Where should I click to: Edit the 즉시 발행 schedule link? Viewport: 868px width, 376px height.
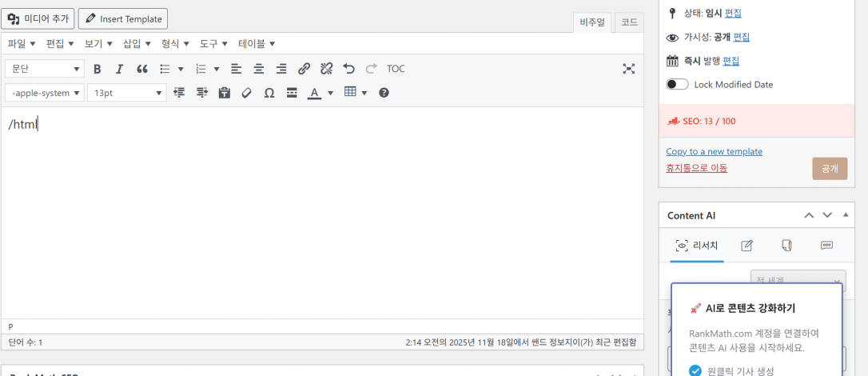coord(731,61)
